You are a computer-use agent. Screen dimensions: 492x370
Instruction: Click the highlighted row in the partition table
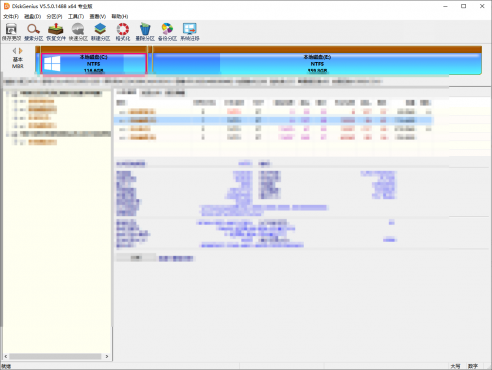click(273, 120)
